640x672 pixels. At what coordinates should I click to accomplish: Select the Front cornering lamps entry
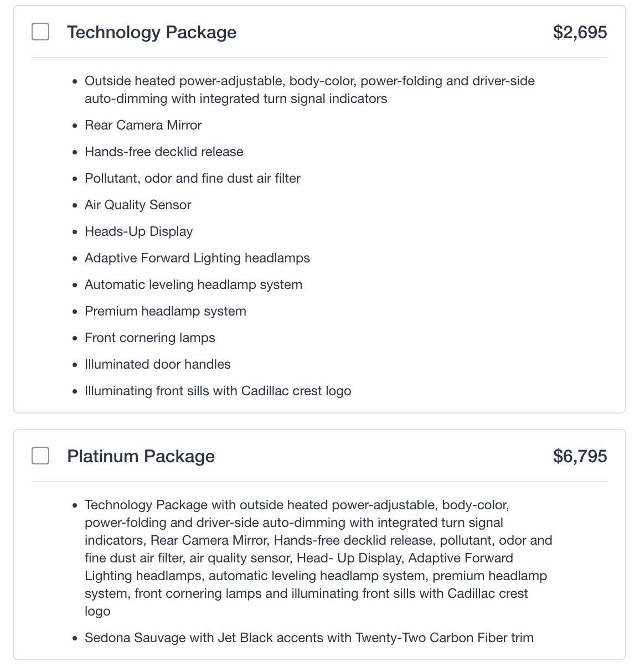tap(150, 338)
